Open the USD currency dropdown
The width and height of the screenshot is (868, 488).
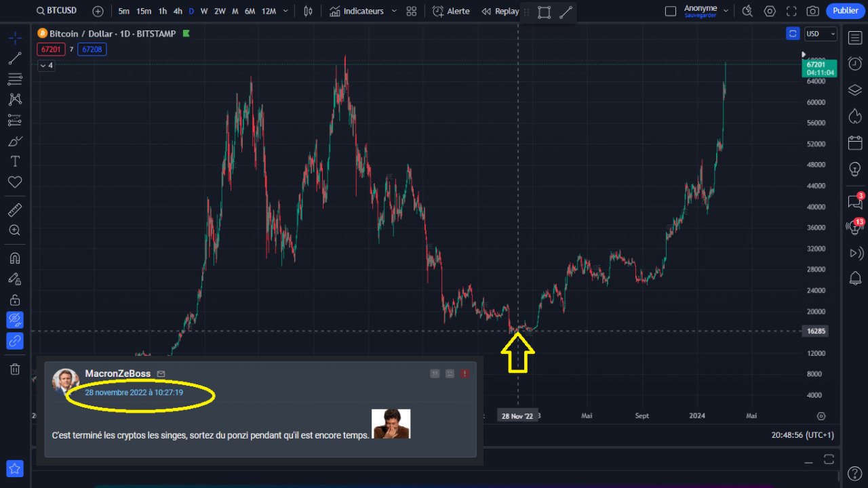[821, 34]
